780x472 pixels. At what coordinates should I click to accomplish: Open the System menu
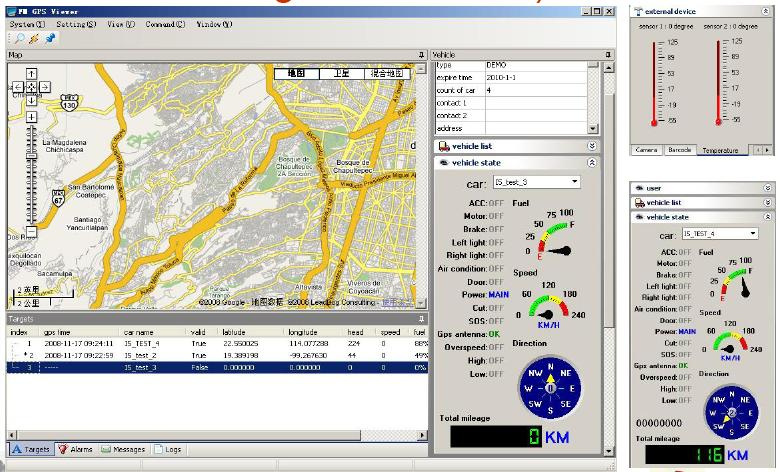27,24
